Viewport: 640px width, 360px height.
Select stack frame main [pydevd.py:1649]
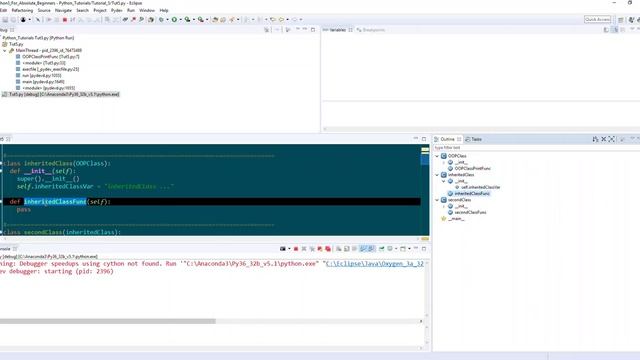tap(40, 82)
